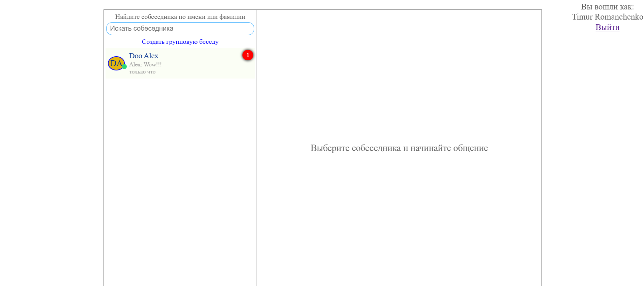Click the message preview 'Alex: Wow!!!'

[x=145, y=64]
